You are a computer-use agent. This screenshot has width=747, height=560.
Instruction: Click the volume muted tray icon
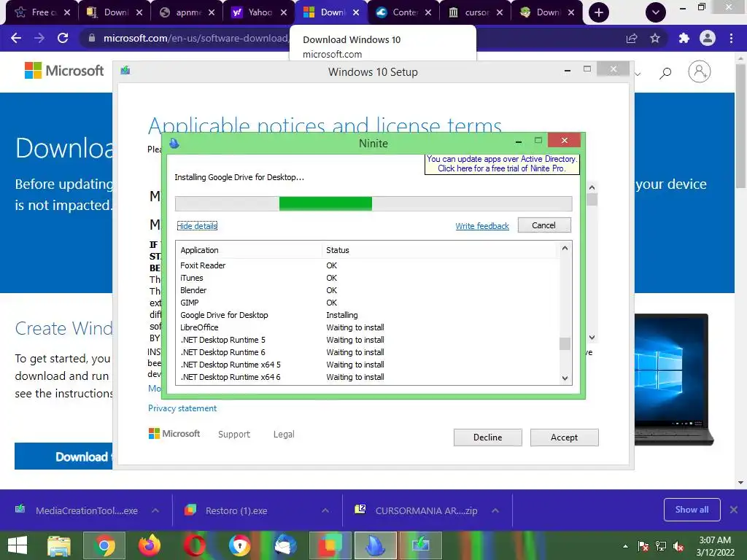point(678,546)
